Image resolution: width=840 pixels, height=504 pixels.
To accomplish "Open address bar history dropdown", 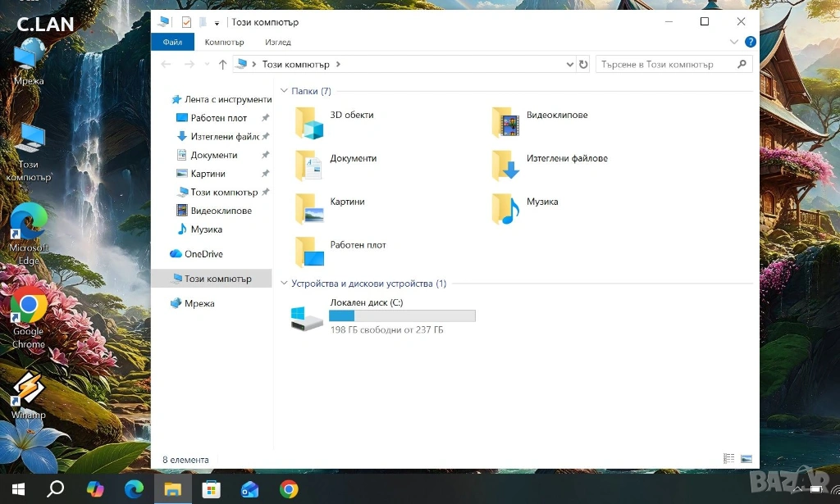I will point(570,65).
